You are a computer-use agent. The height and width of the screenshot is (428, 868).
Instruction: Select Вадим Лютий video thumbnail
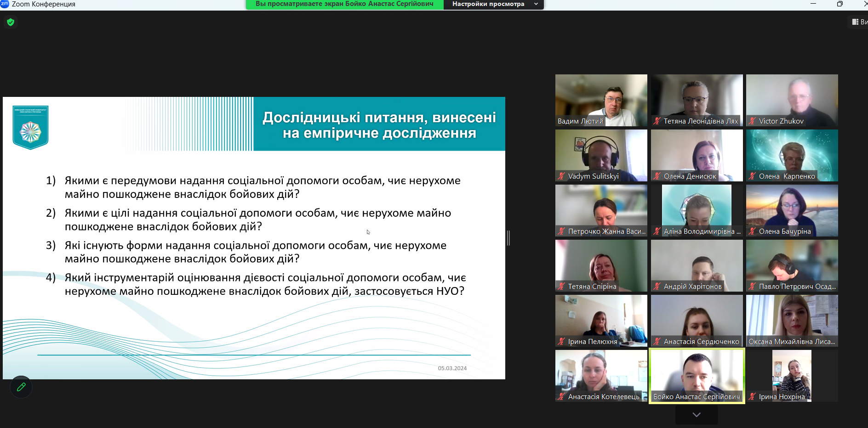(601, 100)
